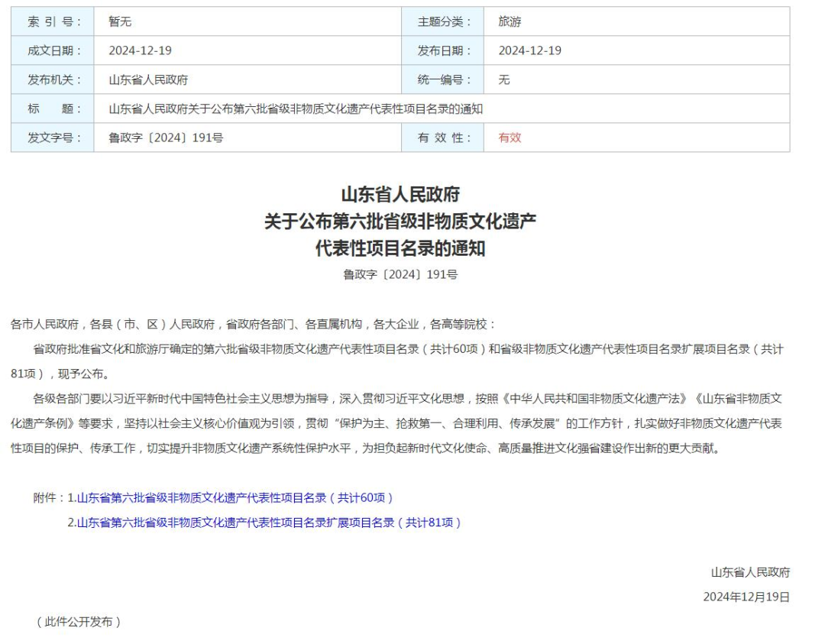Select 山东省人民政府 in the 发布机关 row
The width and height of the screenshot is (825, 644).
[148, 79]
